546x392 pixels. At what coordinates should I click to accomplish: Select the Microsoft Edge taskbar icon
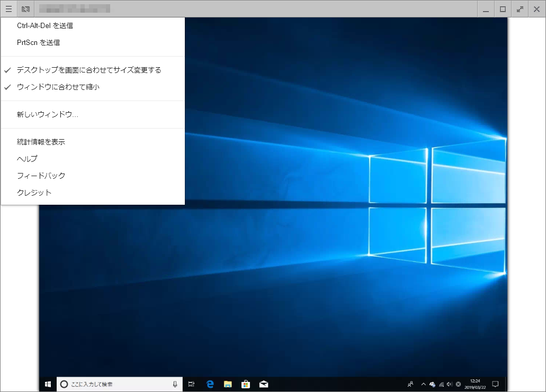(210, 384)
